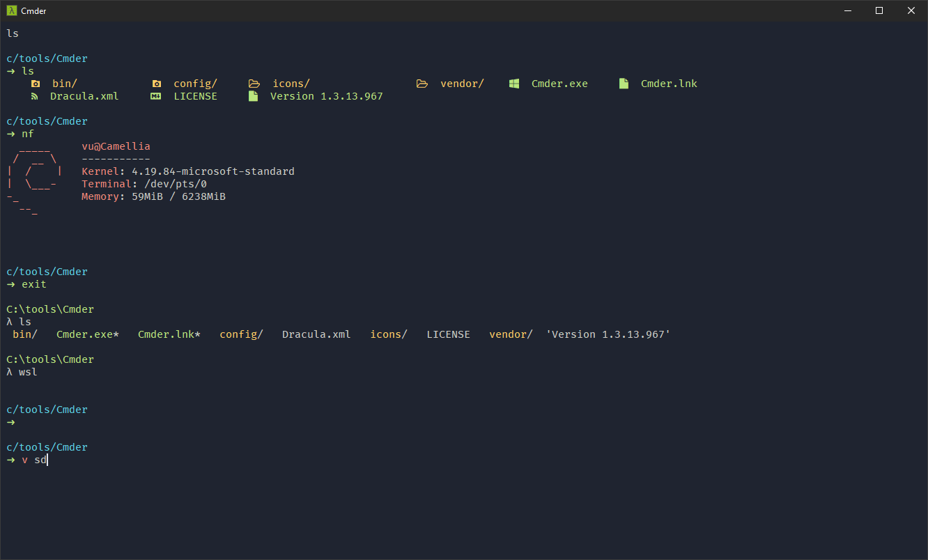Click 'icons/' in the plain ls output
The width and height of the screenshot is (928, 560).
389,334
